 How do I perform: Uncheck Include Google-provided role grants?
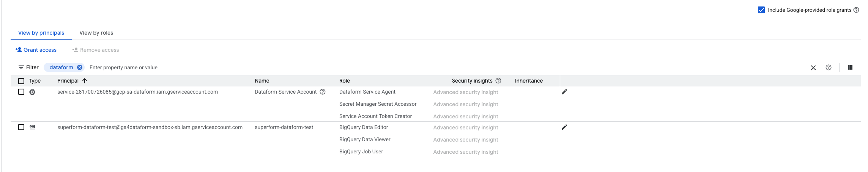pos(761,10)
